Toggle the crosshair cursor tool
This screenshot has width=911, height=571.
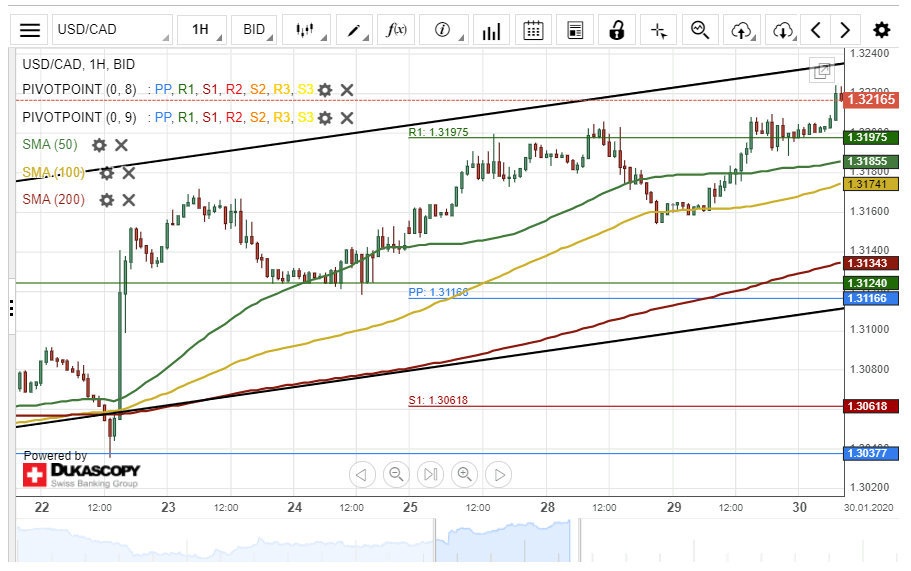tap(658, 30)
